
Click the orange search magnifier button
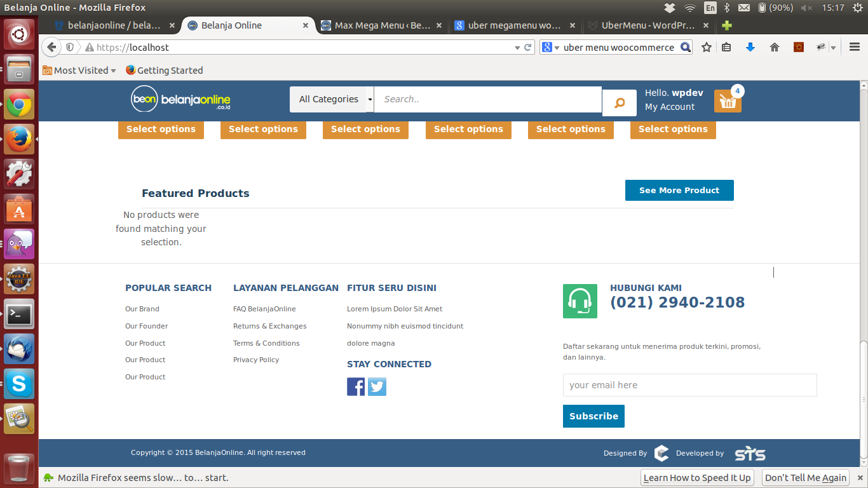click(x=620, y=103)
